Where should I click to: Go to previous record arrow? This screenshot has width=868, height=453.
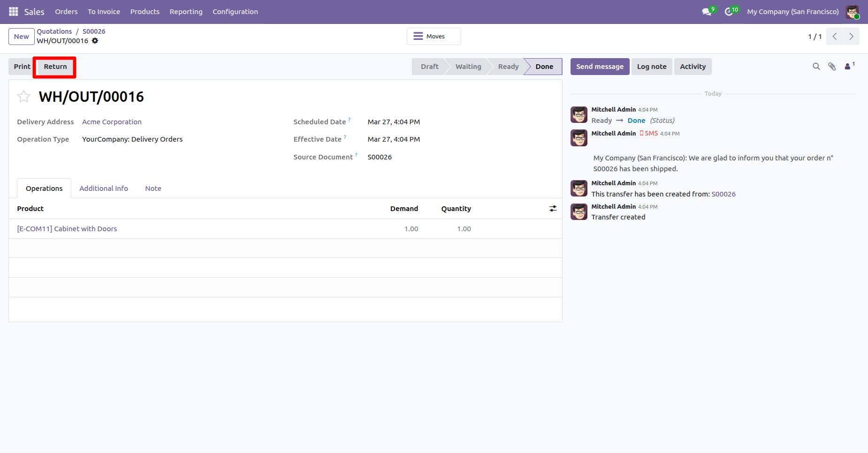tap(835, 37)
